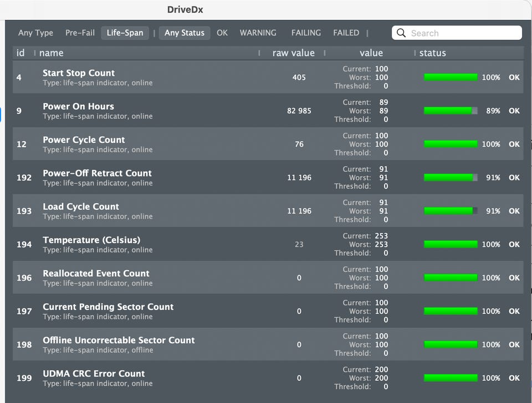Click the id 199 cell

tap(24, 378)
